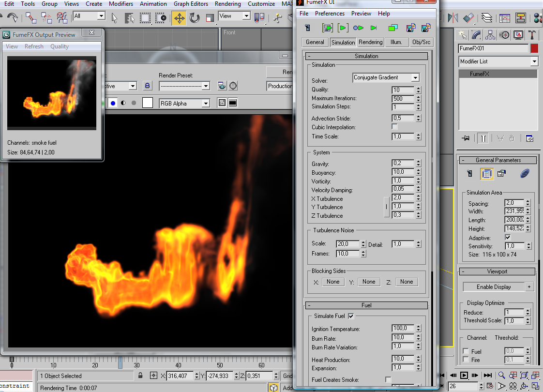543x392 pixels.
Task: Click the Pin Stack icon
Action: click(466, 138)
